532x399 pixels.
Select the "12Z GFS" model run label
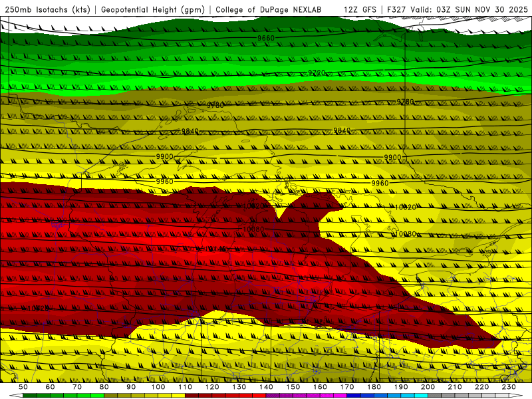coord(360,9)
